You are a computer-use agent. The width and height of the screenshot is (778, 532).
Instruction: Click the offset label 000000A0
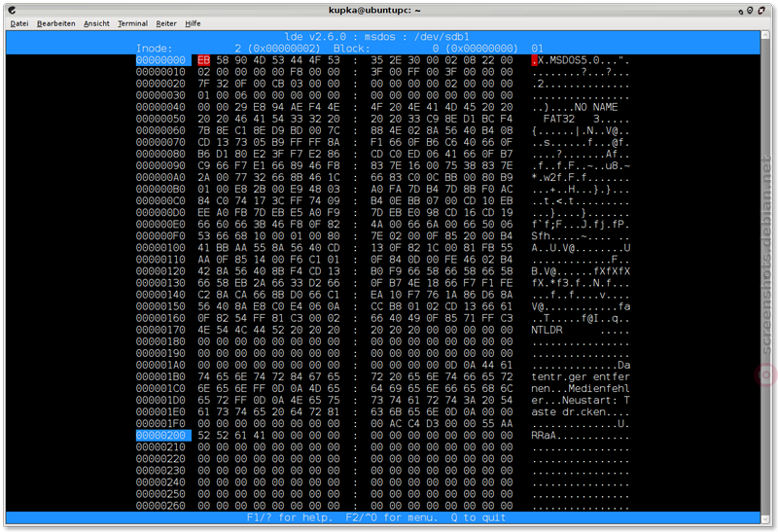(x=160, y=178)
